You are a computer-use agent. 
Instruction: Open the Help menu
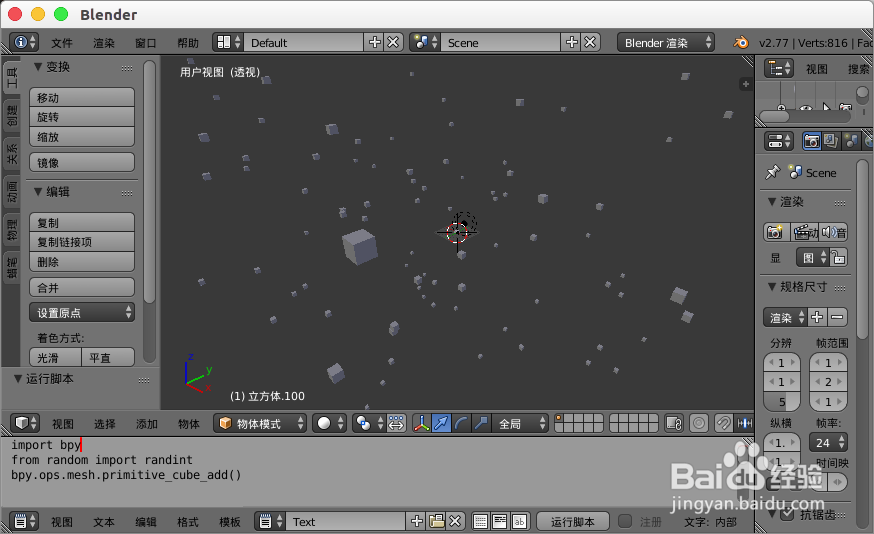pyautogui.click(x=188, y=43)
